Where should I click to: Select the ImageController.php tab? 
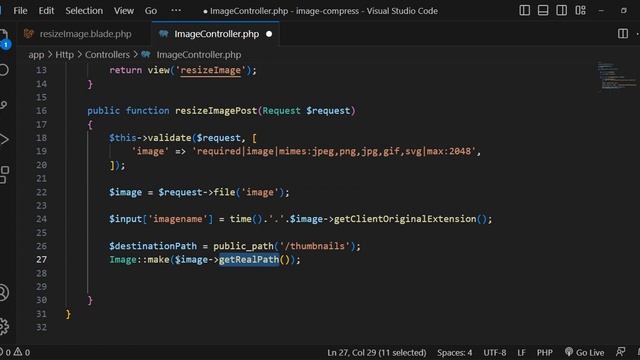coord(216,34)
